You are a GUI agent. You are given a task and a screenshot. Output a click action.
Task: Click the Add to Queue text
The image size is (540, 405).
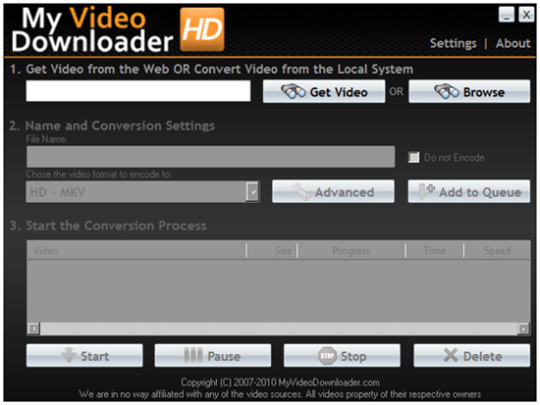click(480, 192)
